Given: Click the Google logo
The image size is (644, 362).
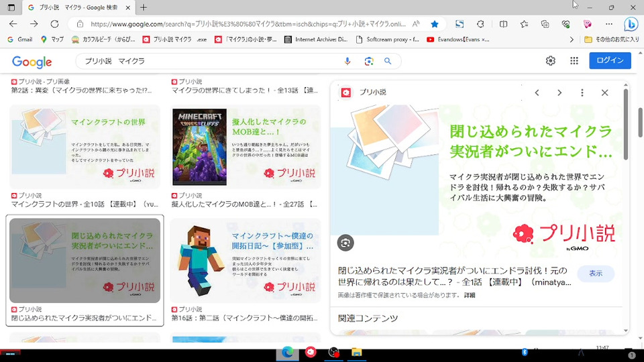Looking at the screenshot, I should (x=32, y=62).
